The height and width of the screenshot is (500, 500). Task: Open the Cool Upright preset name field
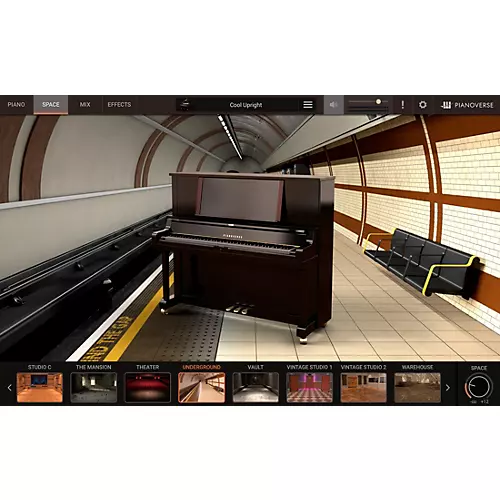point(246,105)
